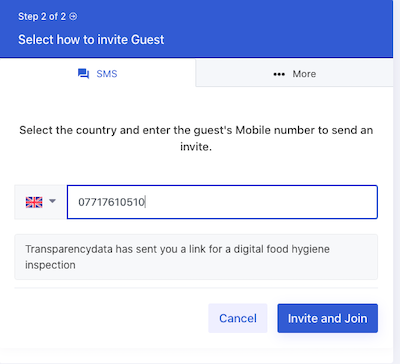400x364 pixels.
Task: Click the instruction text about Mobile number
Action: coord(196,138)
